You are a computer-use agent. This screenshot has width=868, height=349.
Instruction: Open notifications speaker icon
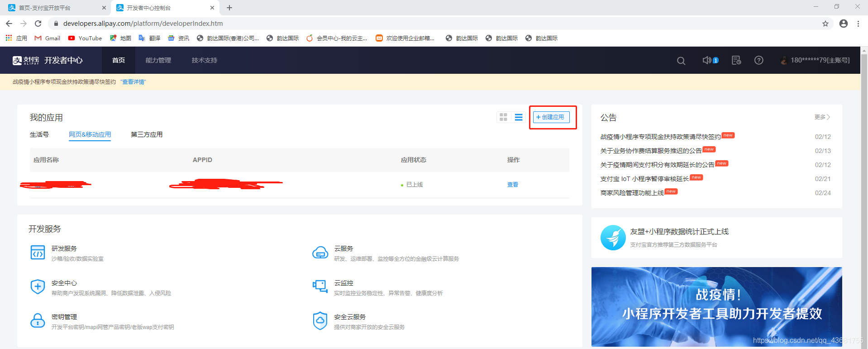707,60
